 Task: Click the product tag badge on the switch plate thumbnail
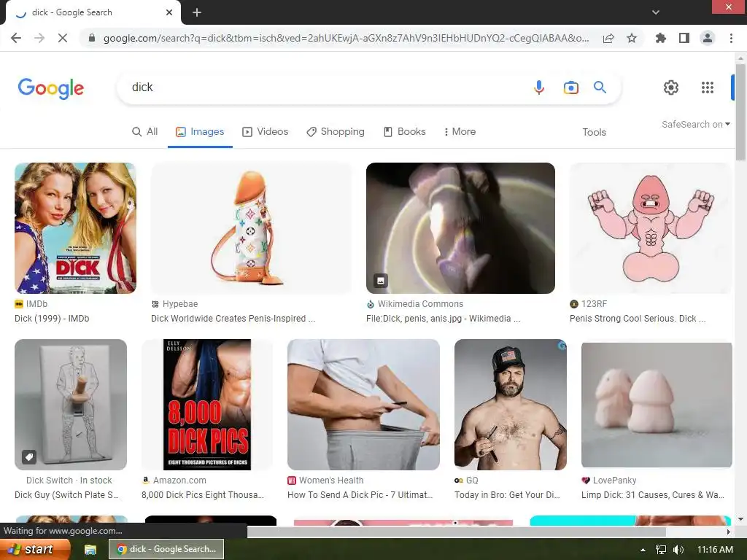point(29,457)
